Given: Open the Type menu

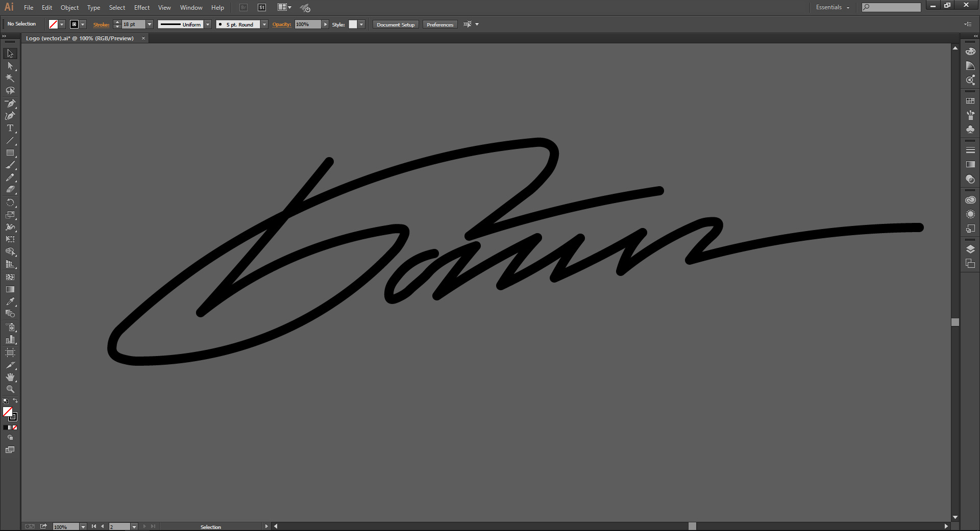Looking at the screenshot, I should pos(94,8).
